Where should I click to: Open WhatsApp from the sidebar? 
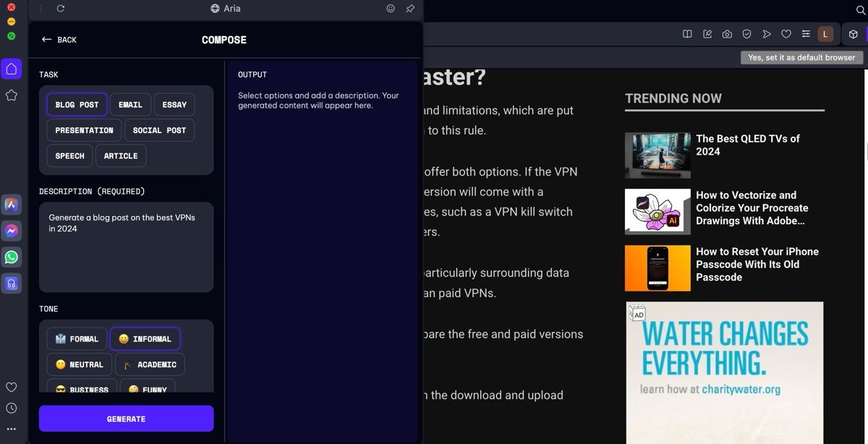[x=12, y=257]
